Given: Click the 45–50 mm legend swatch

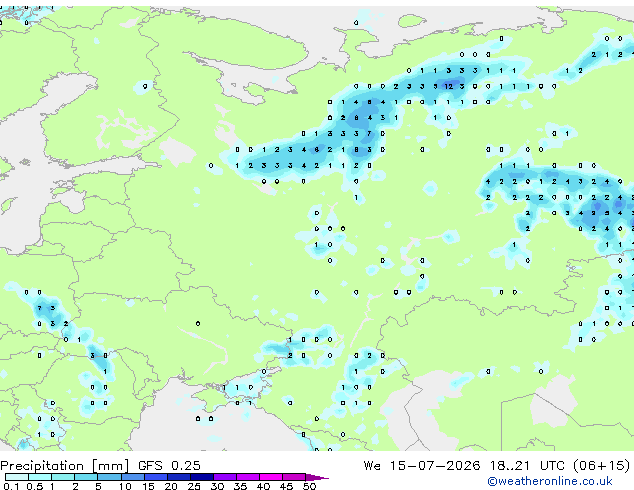Looking at the screenshot, I should click(294, 477).
